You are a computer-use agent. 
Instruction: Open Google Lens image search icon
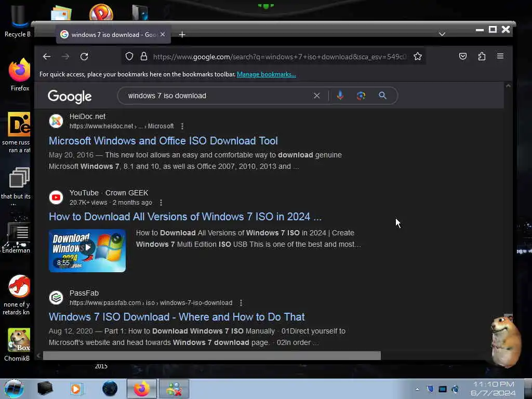click(361, 96)
